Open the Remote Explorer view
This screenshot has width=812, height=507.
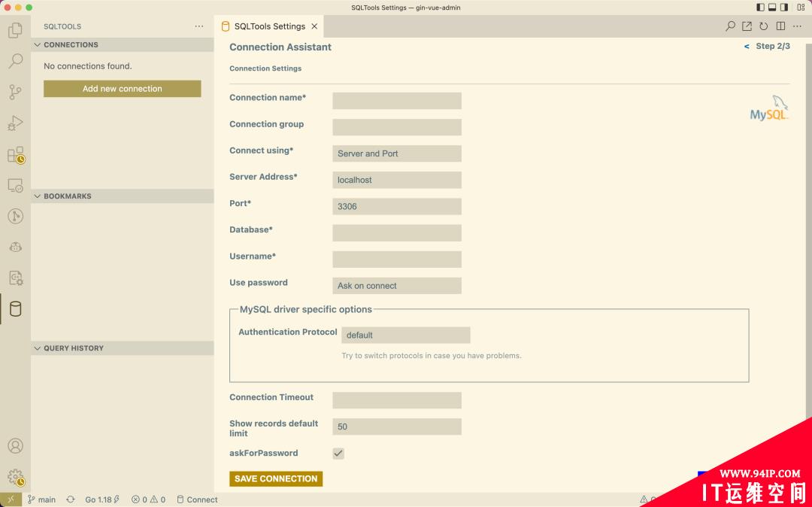[16, 185]
